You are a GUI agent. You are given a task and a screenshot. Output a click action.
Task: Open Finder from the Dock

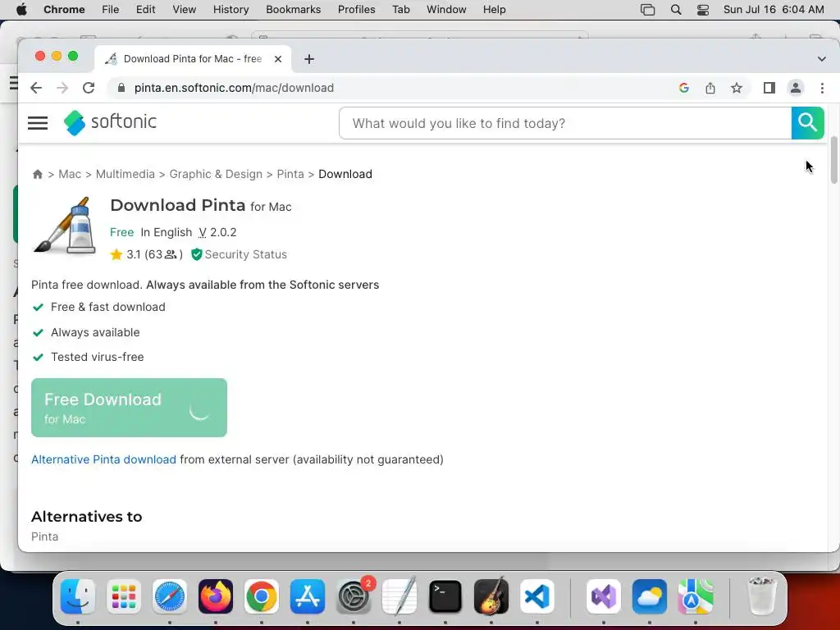pos(78,596)
